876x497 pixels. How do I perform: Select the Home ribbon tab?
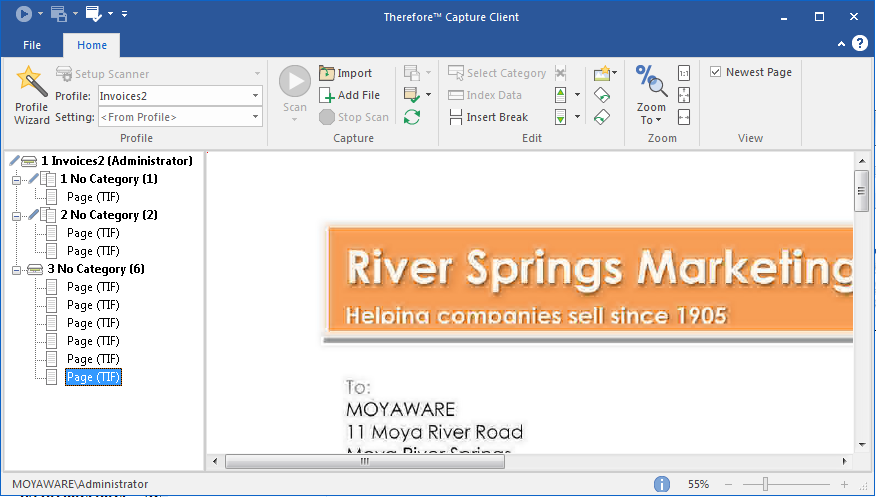92,45
